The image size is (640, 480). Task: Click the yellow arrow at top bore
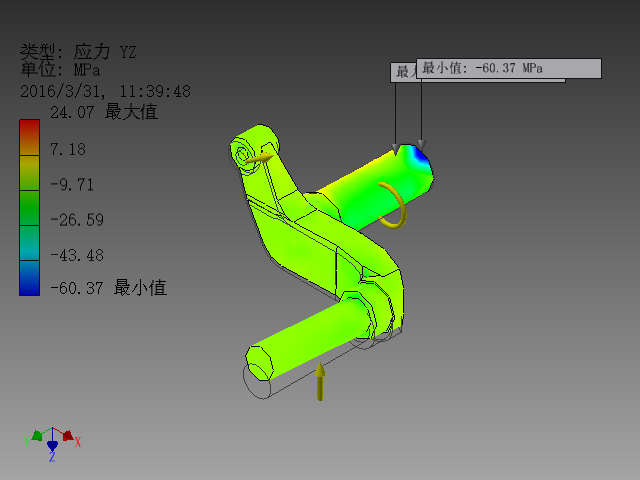click(259, 159)
